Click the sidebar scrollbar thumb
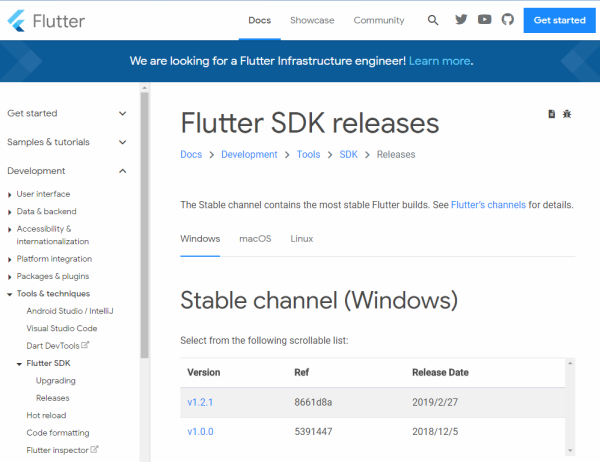This screenshot has width=600, height=462. point(144,225)
